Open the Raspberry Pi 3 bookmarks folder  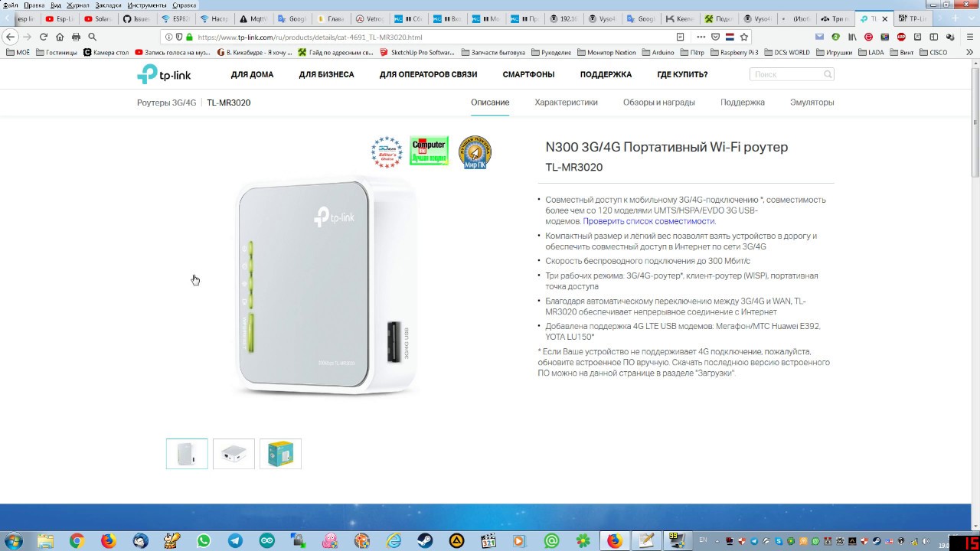pos(733,52)
